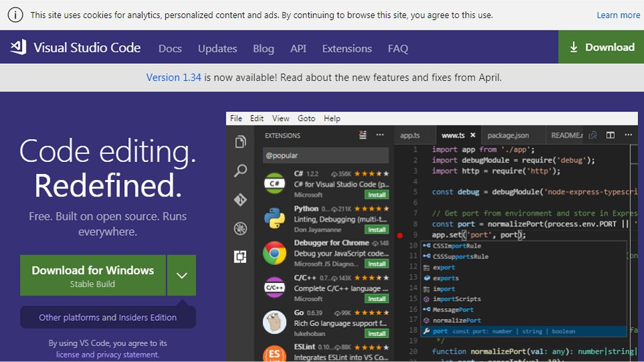This screenshot has height=362, width=644.
Task: Select CSSImportRule autocomplete suggestion
Action: (524, 246)
